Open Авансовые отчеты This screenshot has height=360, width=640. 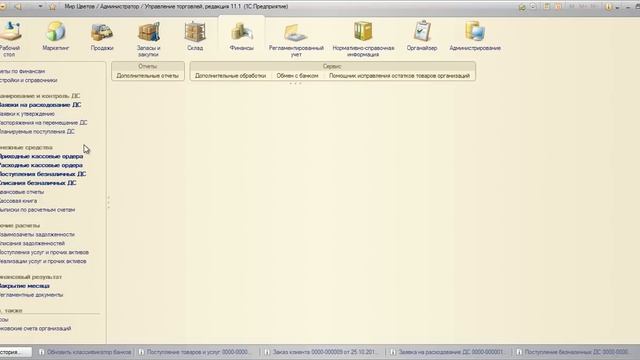pos(22,192)
